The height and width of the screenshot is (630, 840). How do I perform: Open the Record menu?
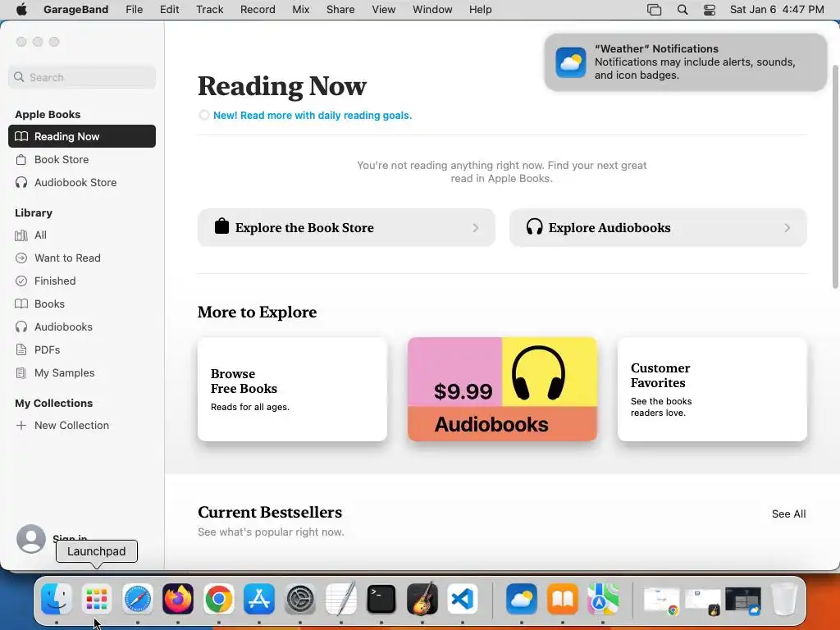(258, 10)
